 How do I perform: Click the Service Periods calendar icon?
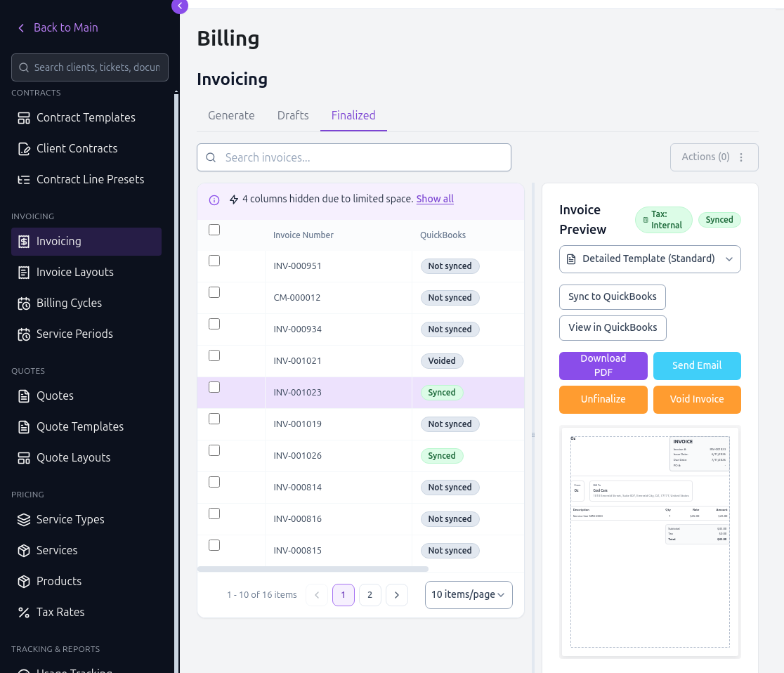click(x=23, y=334)
